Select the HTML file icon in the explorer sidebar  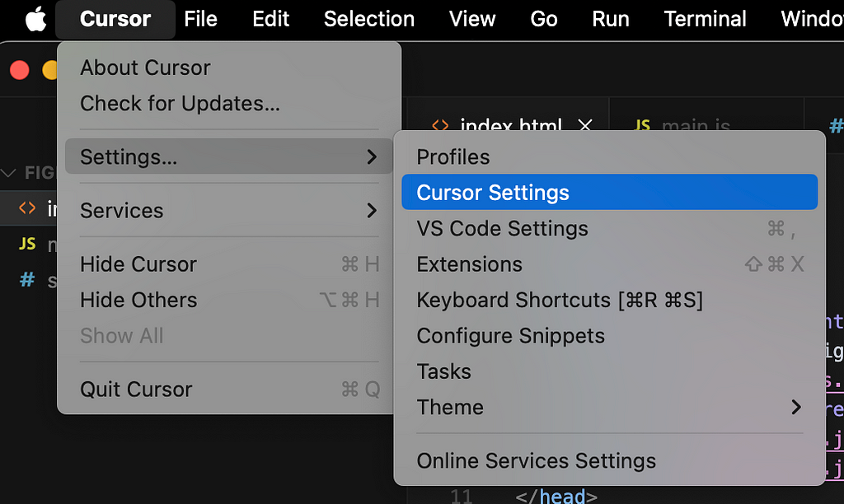coord(27,208)
